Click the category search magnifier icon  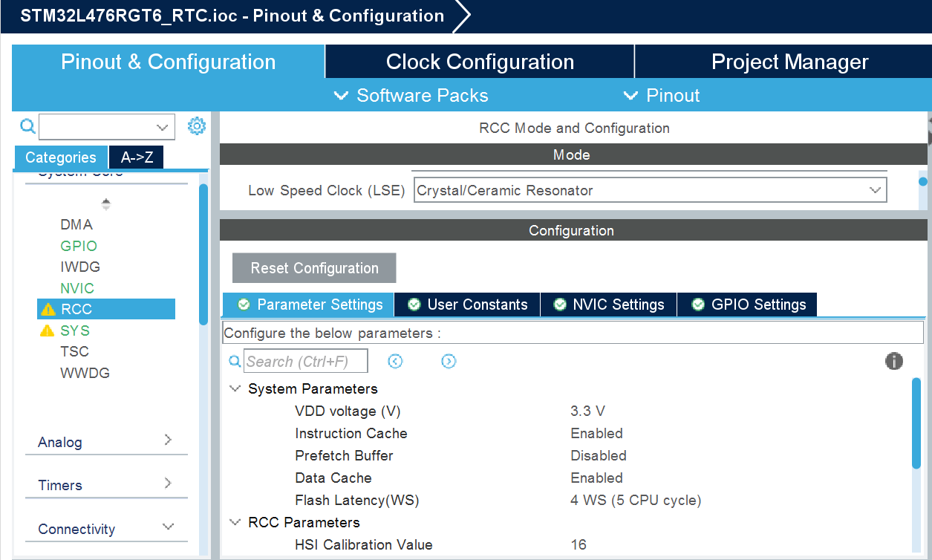[27, 126]
